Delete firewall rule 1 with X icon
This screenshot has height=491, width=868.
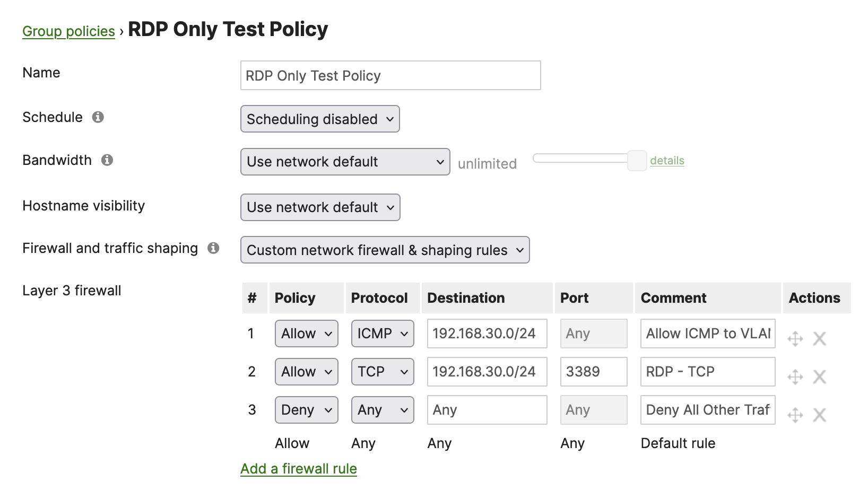tap(820, 338)
